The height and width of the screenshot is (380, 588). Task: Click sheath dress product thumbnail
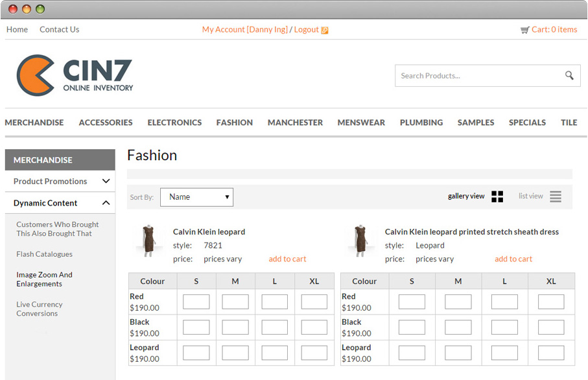pyautogui.click(x=360, y=241)
